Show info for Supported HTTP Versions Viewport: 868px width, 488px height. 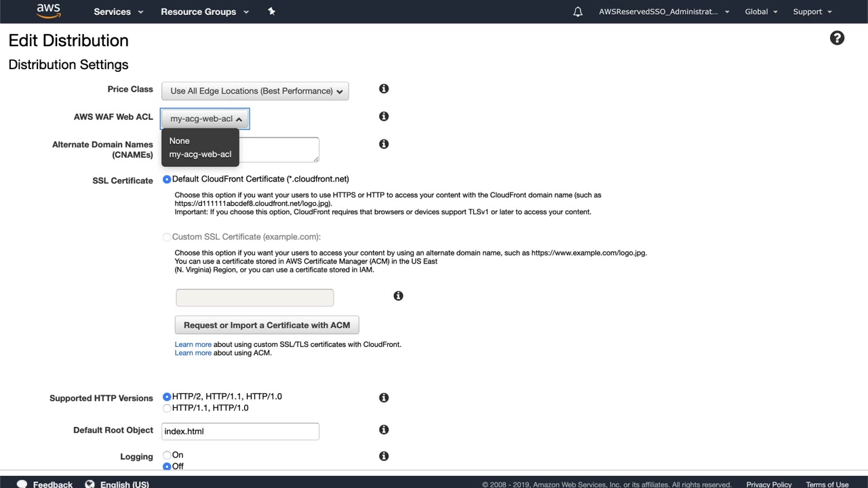click(384, 398)
